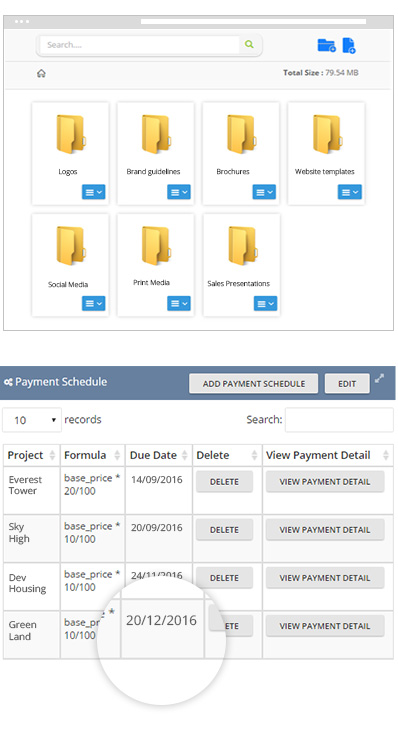This screenshot has width=398, height=733.
Task: Click the green search magnifier icon
Action: pyautogui.click(x=249, y=44)
